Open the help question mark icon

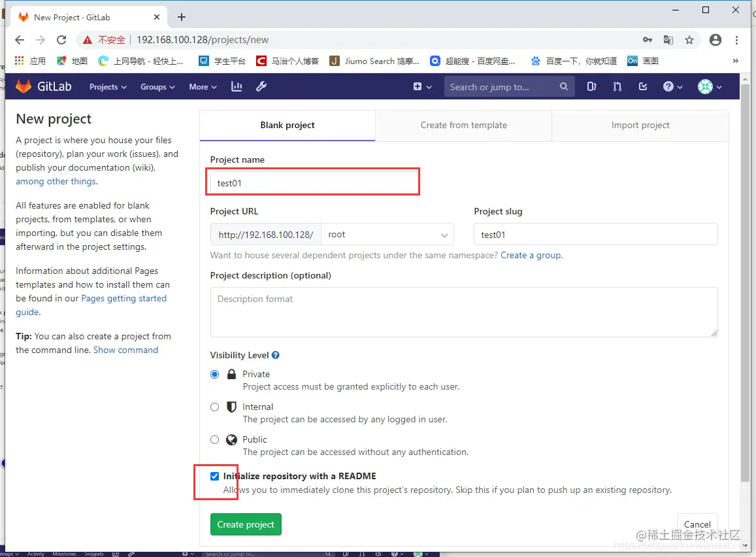click(668, 87)
